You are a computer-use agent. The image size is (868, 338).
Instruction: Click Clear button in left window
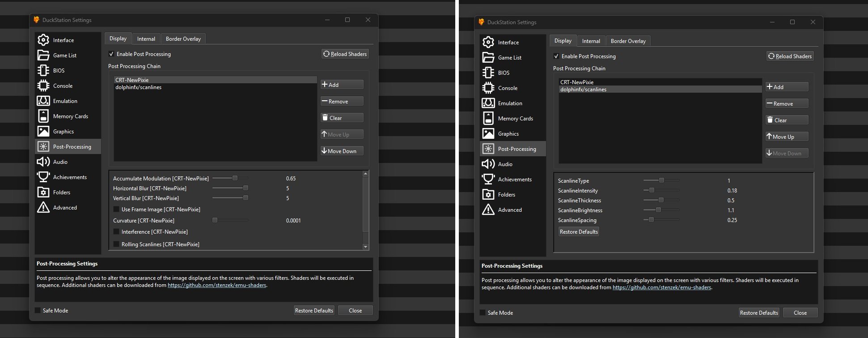342,118
